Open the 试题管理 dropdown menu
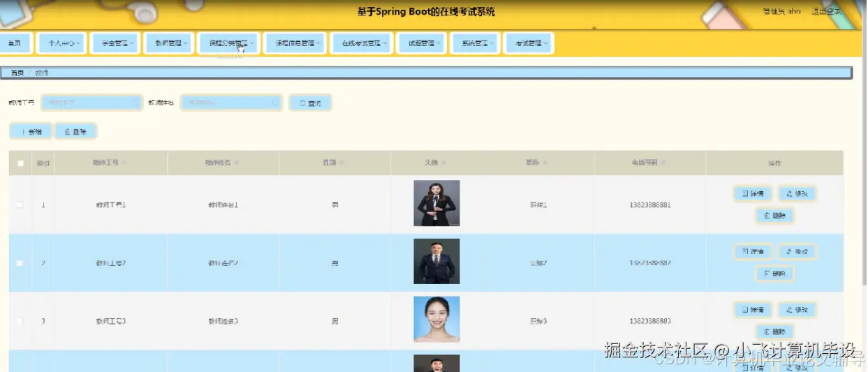Image resolution: width=868 pixels, height=372 pixels. coord(421,43)
